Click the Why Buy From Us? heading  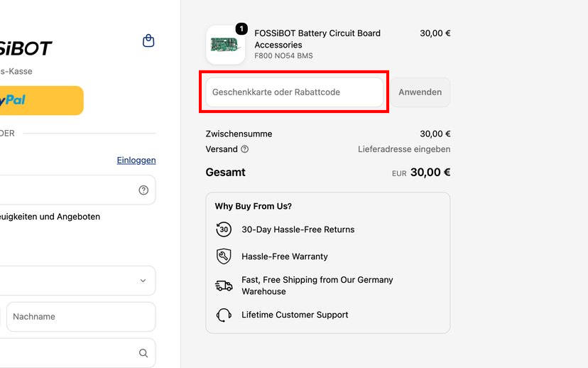pos(253,206)
